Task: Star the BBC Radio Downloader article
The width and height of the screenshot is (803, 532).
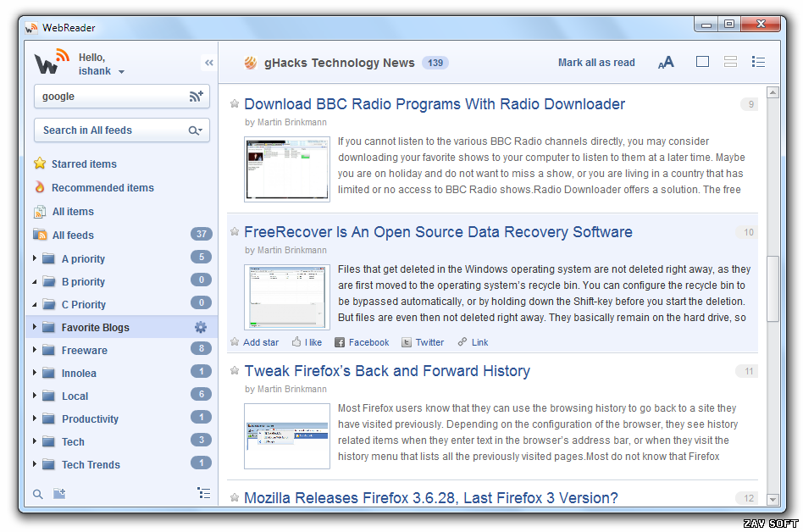Action: click(x=235, y=104)
